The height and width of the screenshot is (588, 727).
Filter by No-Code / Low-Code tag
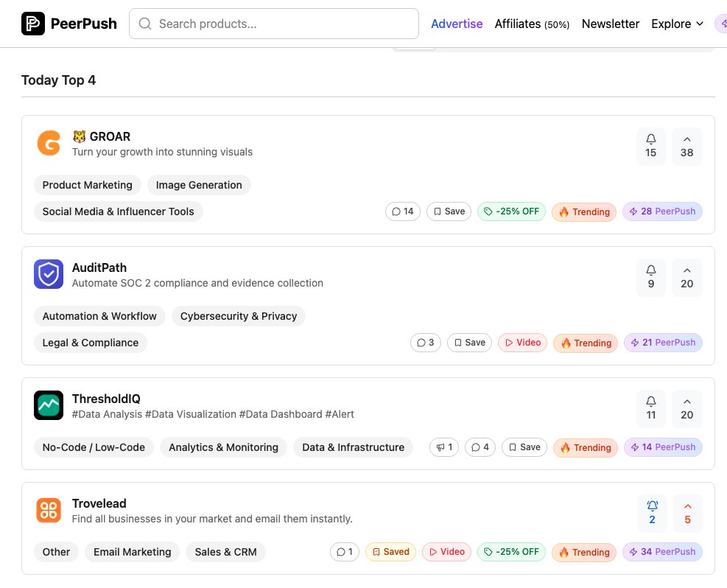tap(94, 447)
